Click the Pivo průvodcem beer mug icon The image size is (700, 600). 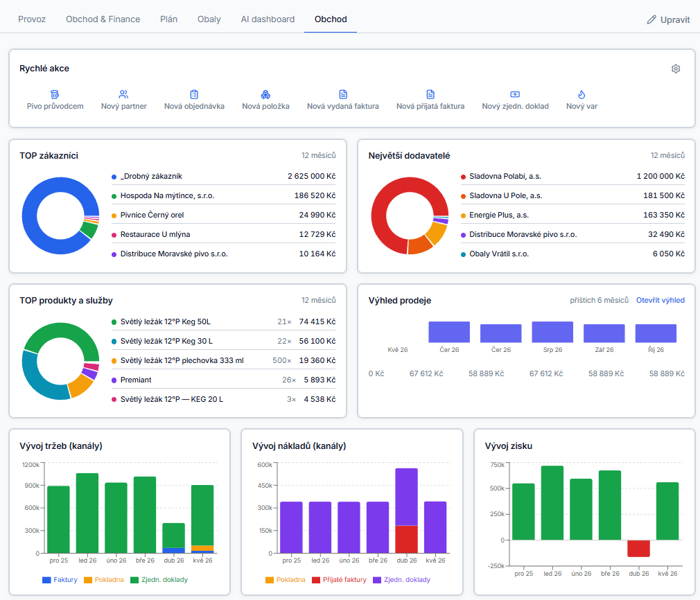(55, 94)
